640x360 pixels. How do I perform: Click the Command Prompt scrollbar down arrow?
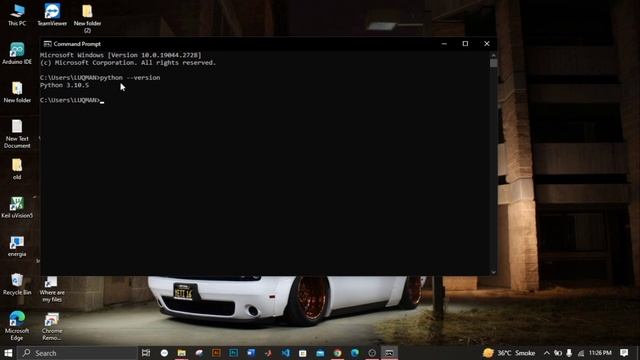point(493,272)
